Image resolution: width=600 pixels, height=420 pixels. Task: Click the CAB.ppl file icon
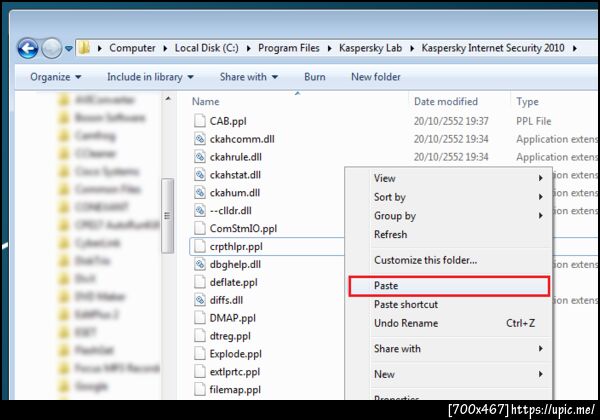(200, 121)
